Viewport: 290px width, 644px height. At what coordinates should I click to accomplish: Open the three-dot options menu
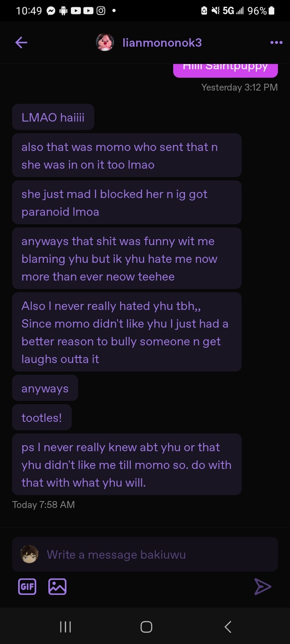pos(276,42)
